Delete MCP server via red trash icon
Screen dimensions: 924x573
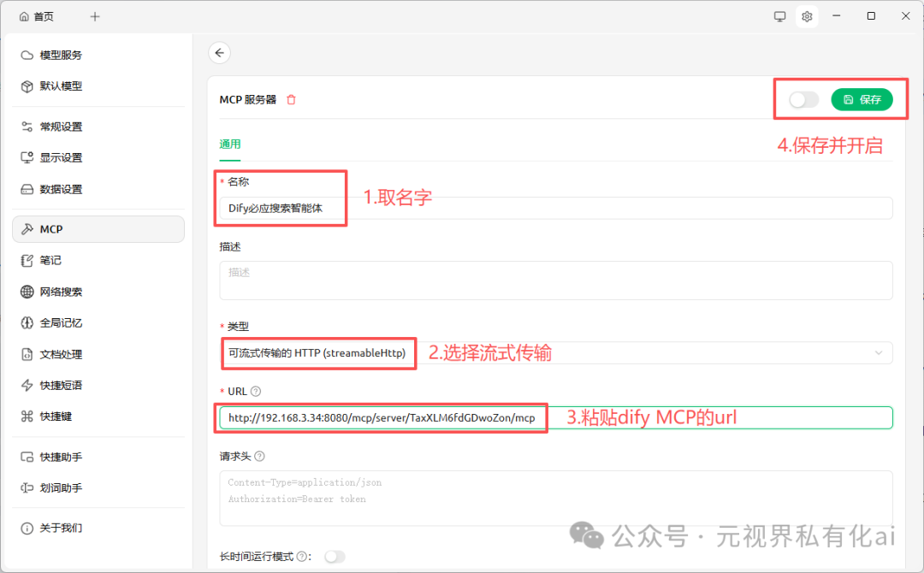(291, 99)
